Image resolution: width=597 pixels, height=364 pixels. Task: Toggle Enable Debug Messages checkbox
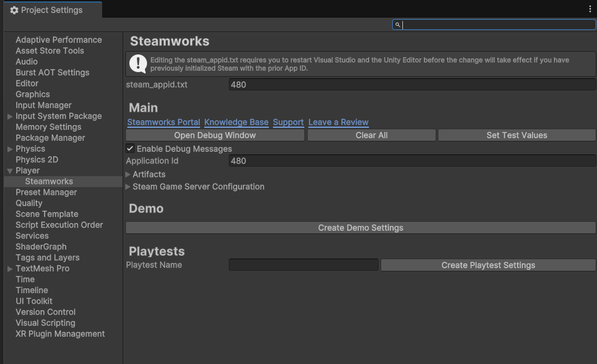coord(130,148)
